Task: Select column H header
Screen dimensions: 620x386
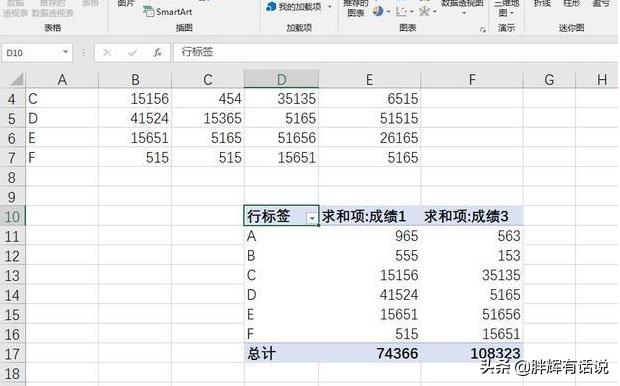Action: [598, 79]
